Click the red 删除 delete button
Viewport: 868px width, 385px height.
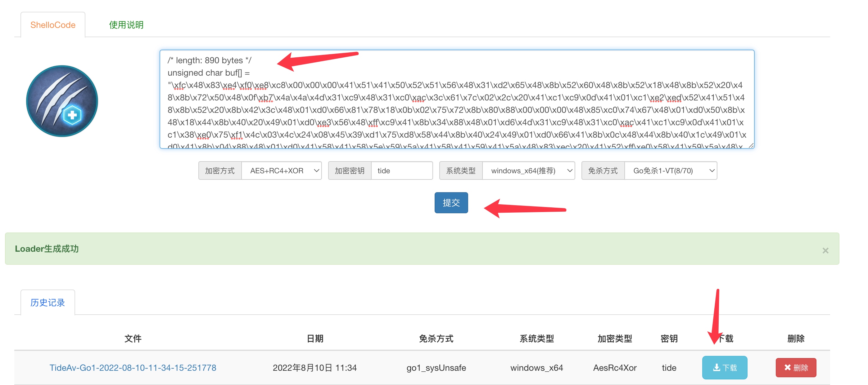click(x=796, y=368)
